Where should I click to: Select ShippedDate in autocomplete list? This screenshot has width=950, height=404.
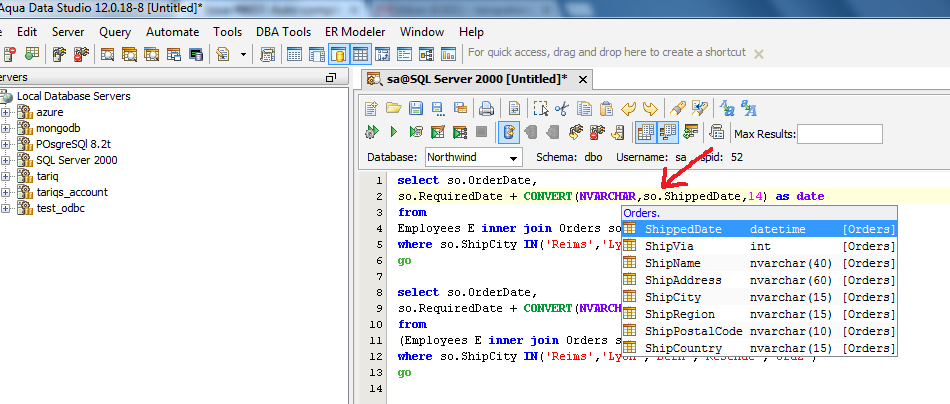(x=759, y=229)
